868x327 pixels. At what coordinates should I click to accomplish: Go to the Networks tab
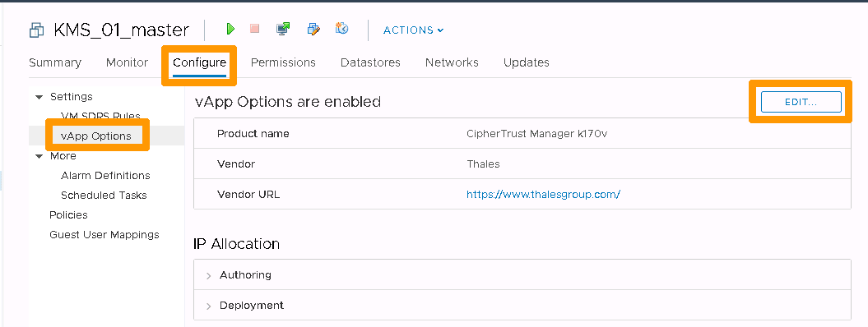452,62
